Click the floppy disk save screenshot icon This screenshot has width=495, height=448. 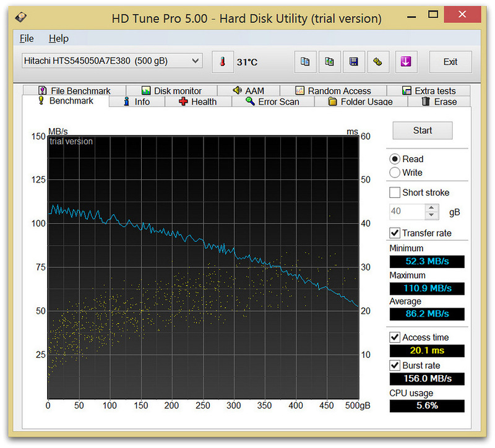(x=353, y=61)
